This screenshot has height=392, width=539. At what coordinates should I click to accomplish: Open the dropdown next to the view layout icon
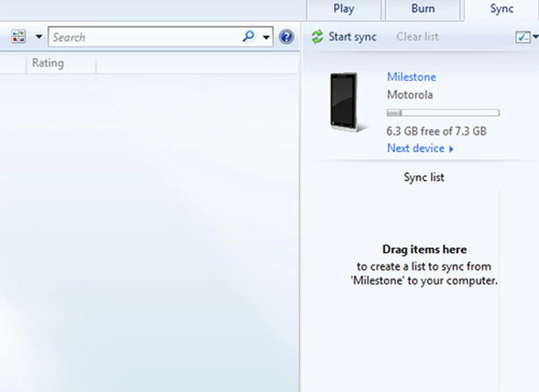point(39,37)
